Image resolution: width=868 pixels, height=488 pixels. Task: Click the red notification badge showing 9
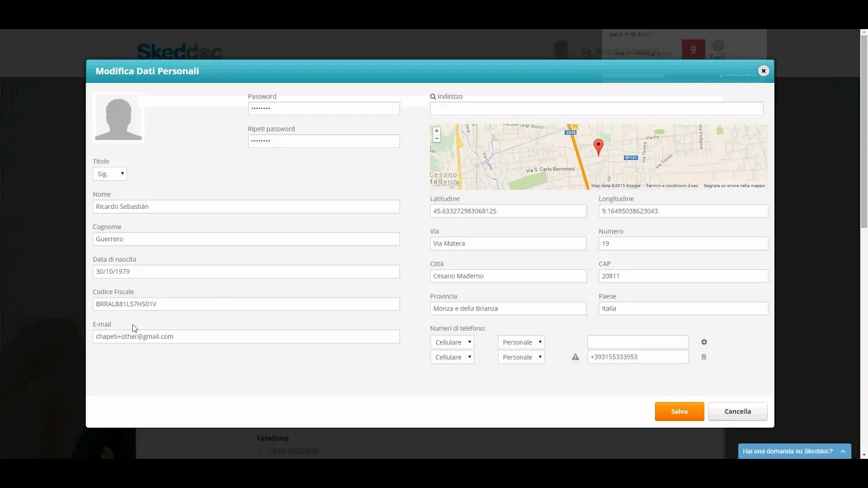click(693, 49)
